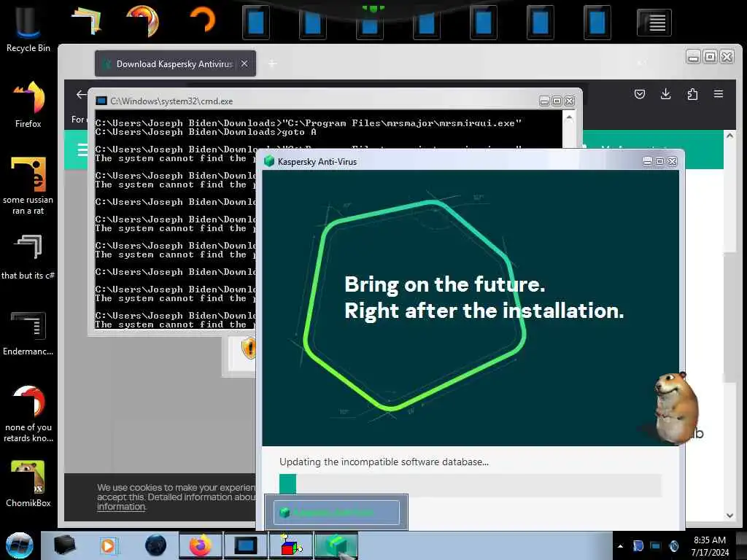
Task: Click the lined list icon at the top right of the desktop
Action: (654, 22)
